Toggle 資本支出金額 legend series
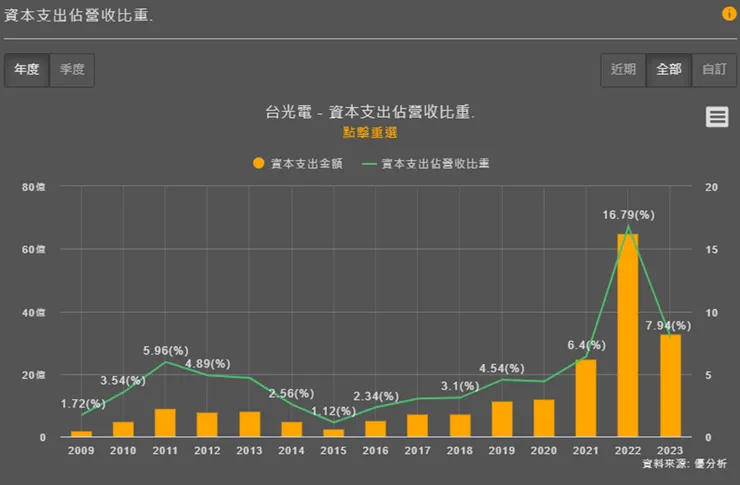The width and height of the screenshot is (740, 485). click(x=298, y=163)
